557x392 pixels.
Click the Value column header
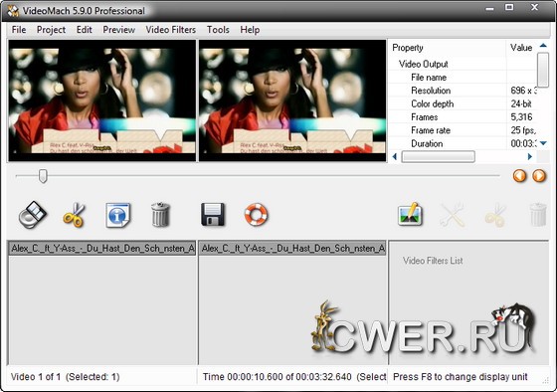pos(521,48)
